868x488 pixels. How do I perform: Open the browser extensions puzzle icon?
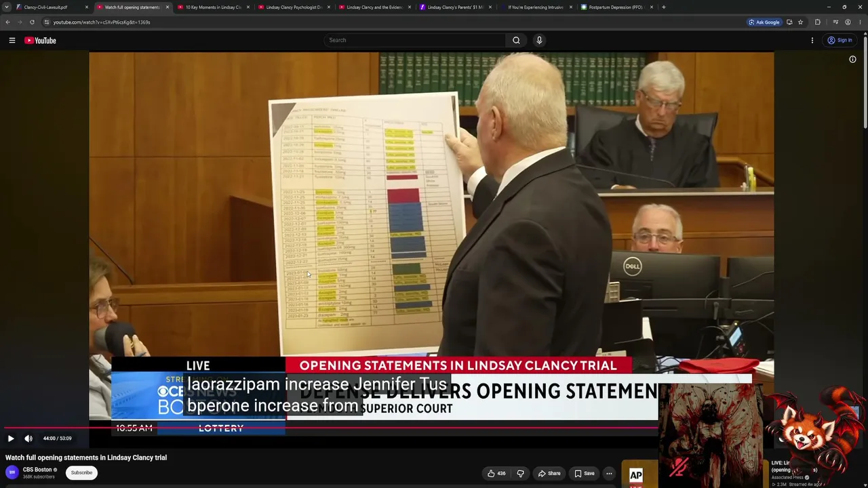(x=818, y=22)
